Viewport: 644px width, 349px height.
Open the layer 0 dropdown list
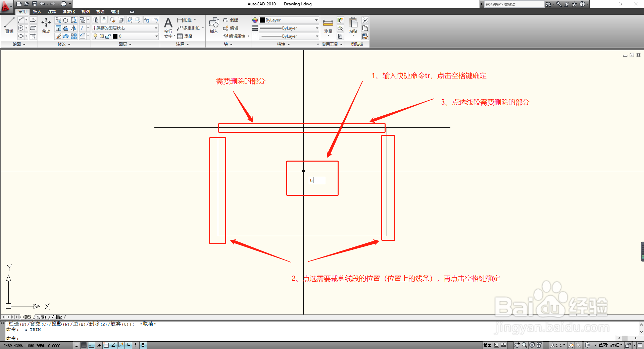point(125,36)
